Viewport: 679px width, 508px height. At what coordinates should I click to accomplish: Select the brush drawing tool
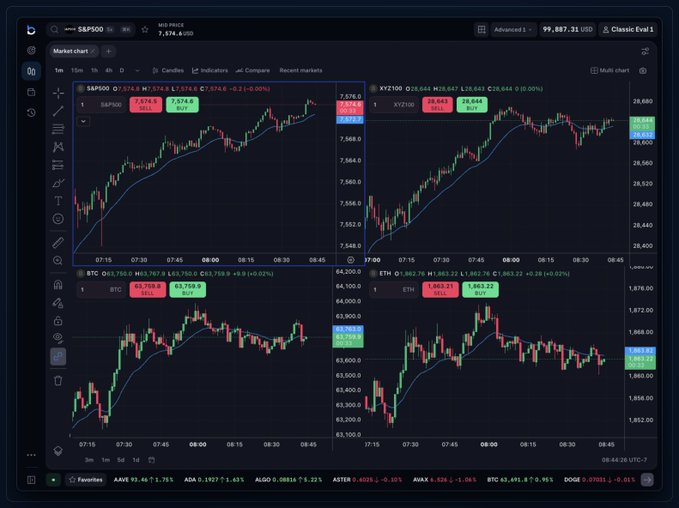pos(58,183)
